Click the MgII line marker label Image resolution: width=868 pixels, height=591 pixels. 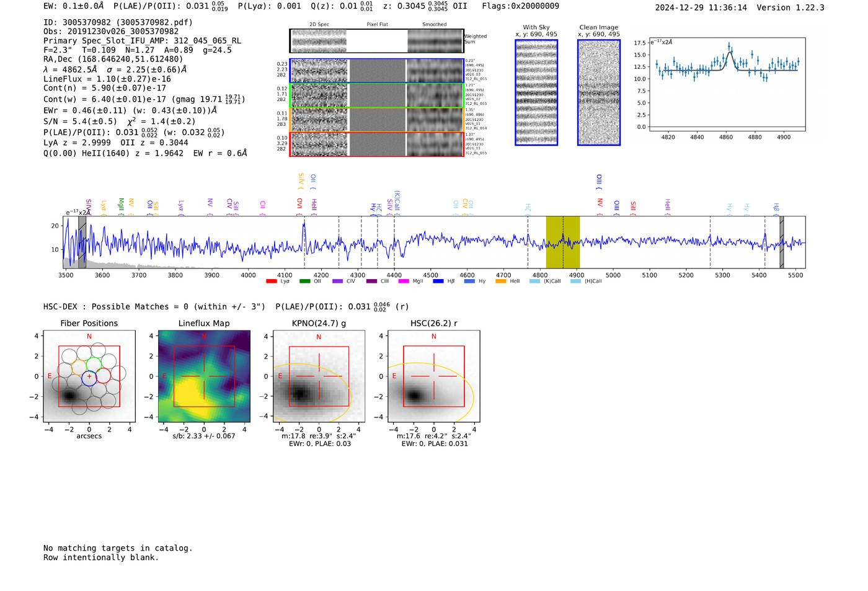[x=121, y=206]
